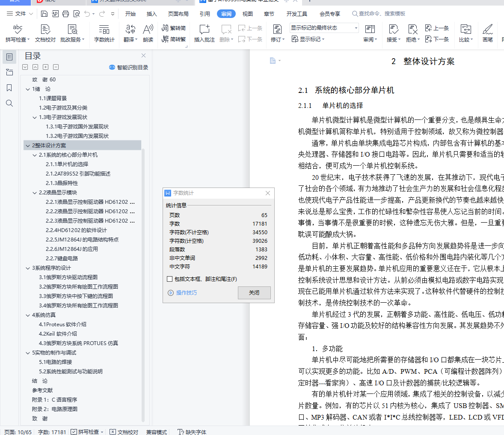Click the 字数统计 word count ribbon icon
504x435 pixels.
coord(104,33)
